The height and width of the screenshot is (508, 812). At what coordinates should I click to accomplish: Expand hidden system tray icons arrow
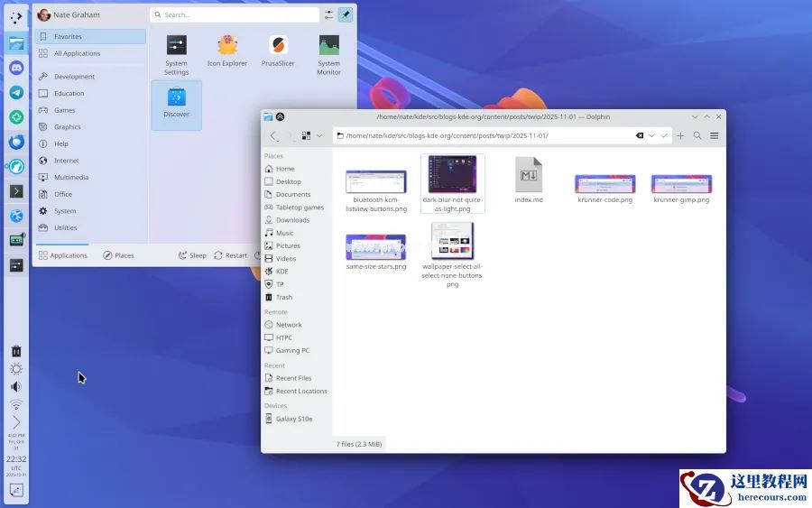pyautogui.click(x=16, y=422)
